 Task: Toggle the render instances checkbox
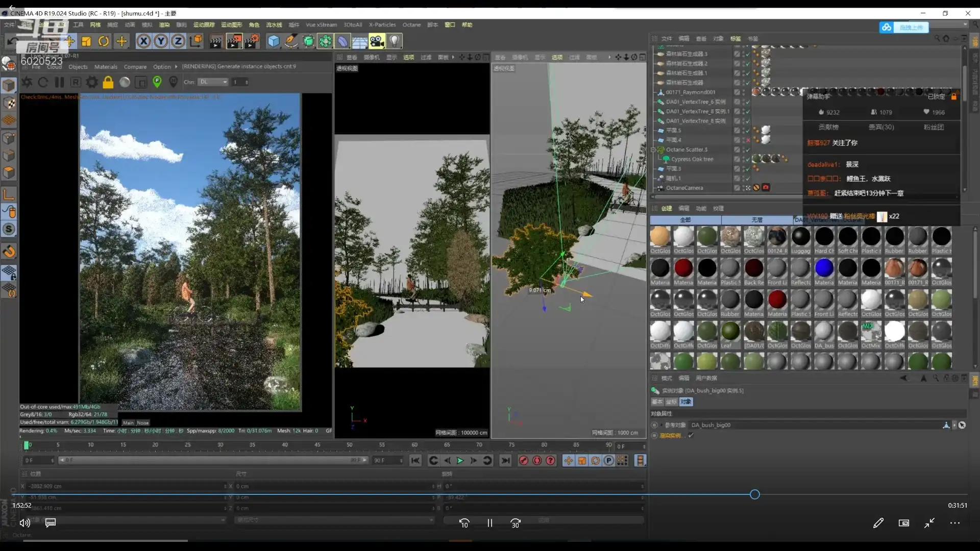(691, 436)
